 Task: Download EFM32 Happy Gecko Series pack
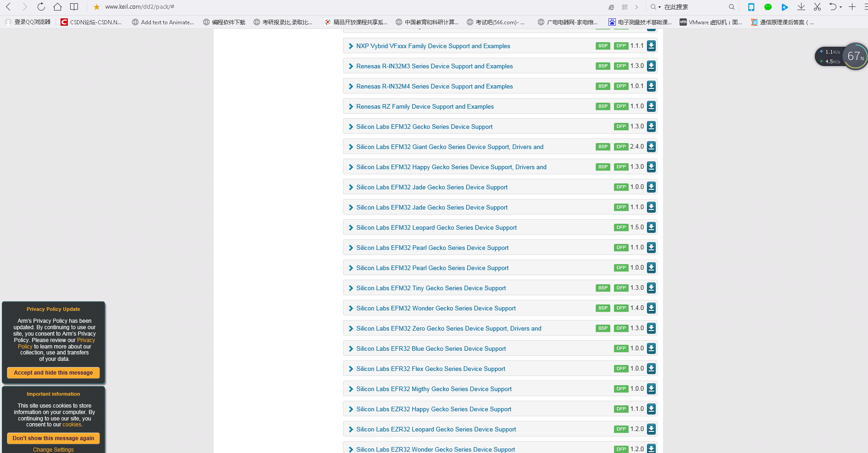[651, 167]
